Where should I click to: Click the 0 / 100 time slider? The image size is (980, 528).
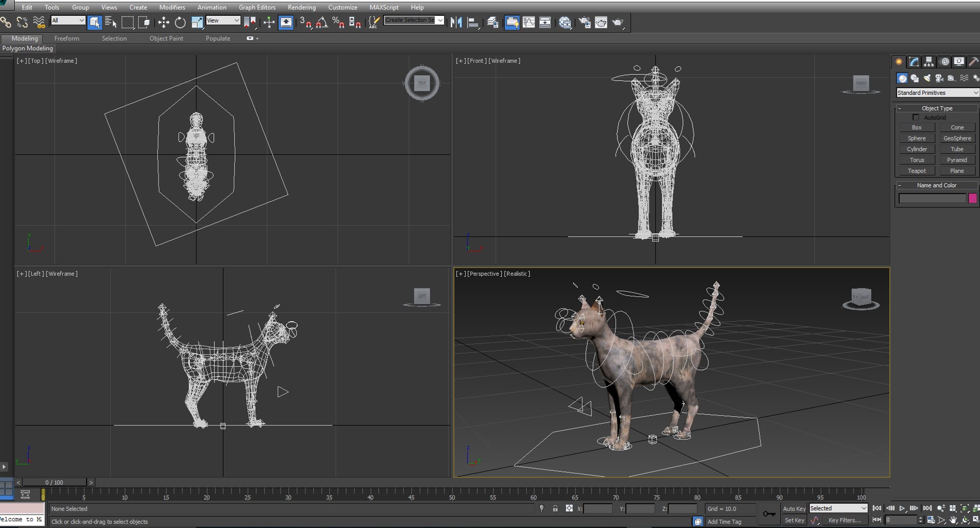[54, 482]
